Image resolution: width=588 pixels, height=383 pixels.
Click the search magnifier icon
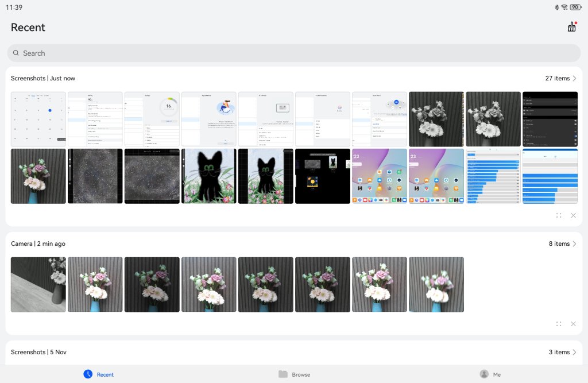[x=16, y=53]
